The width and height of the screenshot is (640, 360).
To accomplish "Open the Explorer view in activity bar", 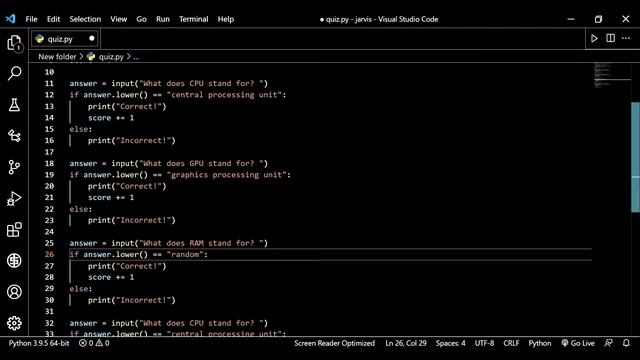I will pyautogui.click(x=14, y=43).
